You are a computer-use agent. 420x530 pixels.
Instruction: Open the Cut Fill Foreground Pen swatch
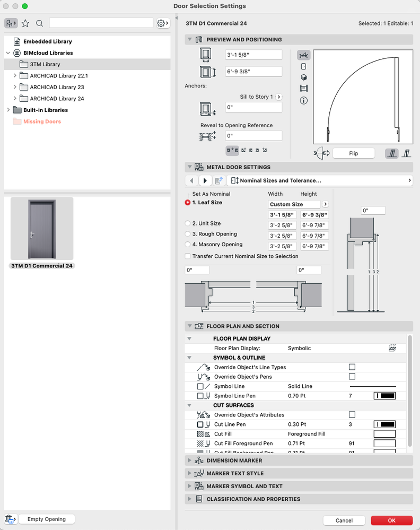384,444
